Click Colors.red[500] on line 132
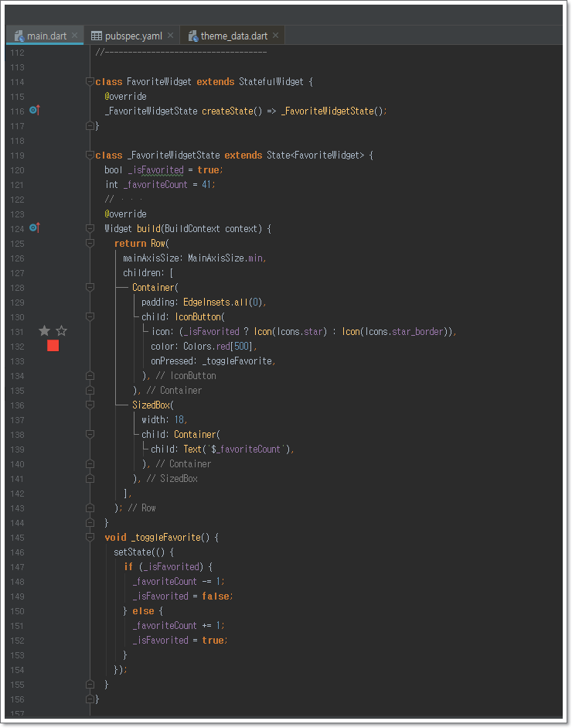 217,347
